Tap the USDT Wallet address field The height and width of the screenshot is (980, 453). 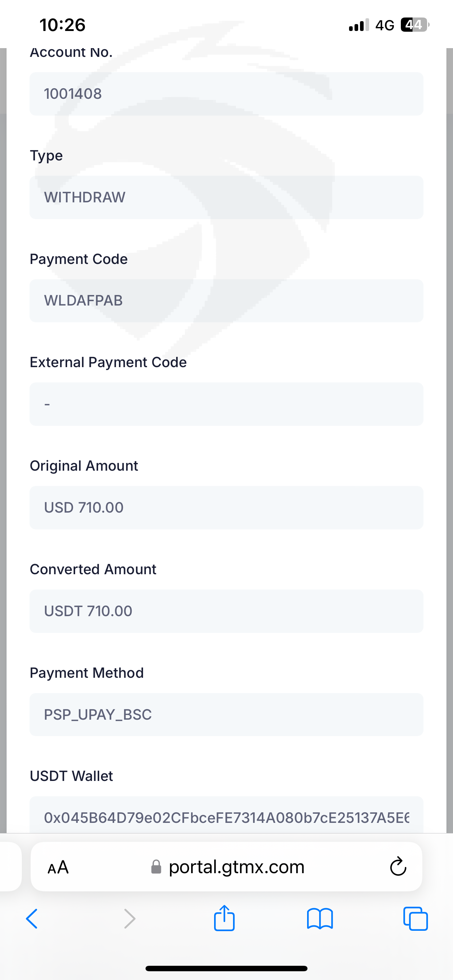point(226,817)
